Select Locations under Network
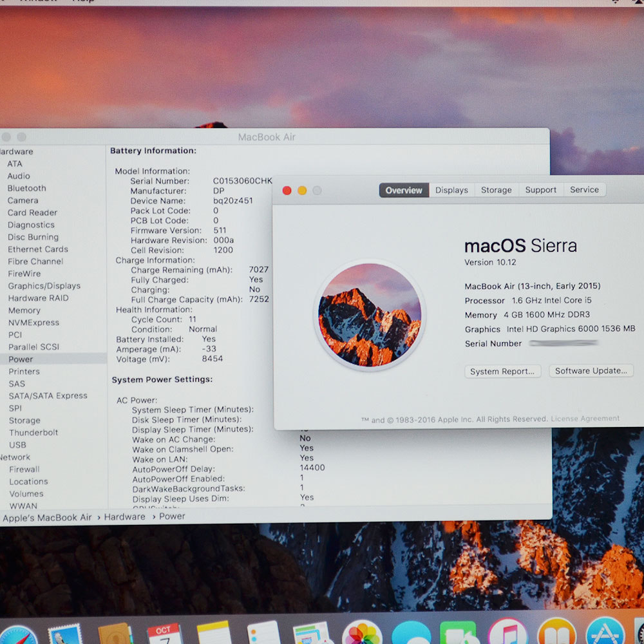Viewport: 644px width, 644px height. pyautogui.click(x=29, y=481)
